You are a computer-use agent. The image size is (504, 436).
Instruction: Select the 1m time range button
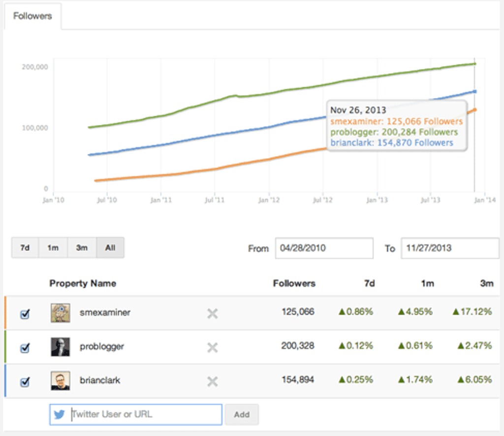[53, 248]
